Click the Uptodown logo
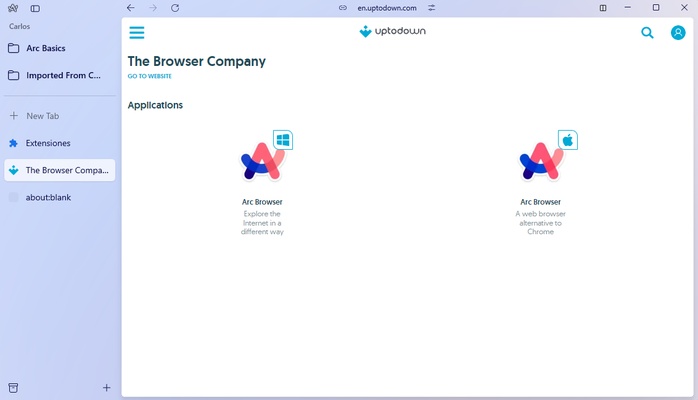This screenshot has width=698, height=400. 392,31
